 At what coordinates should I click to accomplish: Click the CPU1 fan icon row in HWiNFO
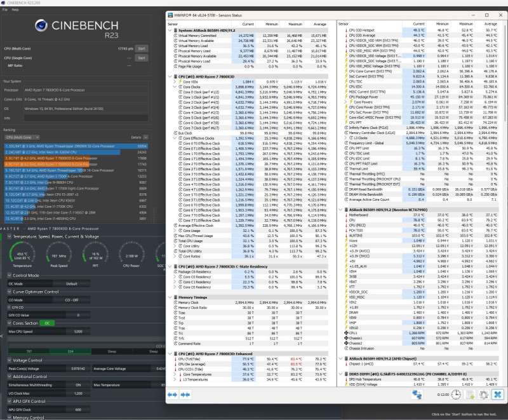[x=346, y=333]
